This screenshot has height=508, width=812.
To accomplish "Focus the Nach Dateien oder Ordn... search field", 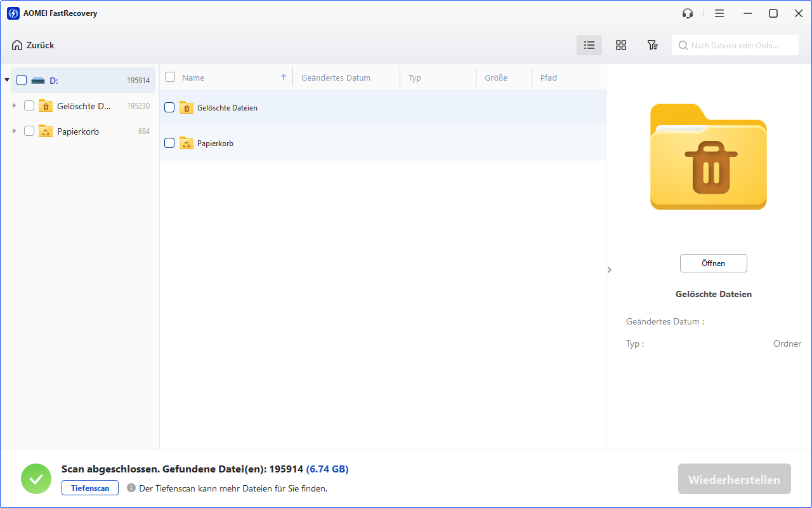I will pyautogui.click(x=735, y=45).
